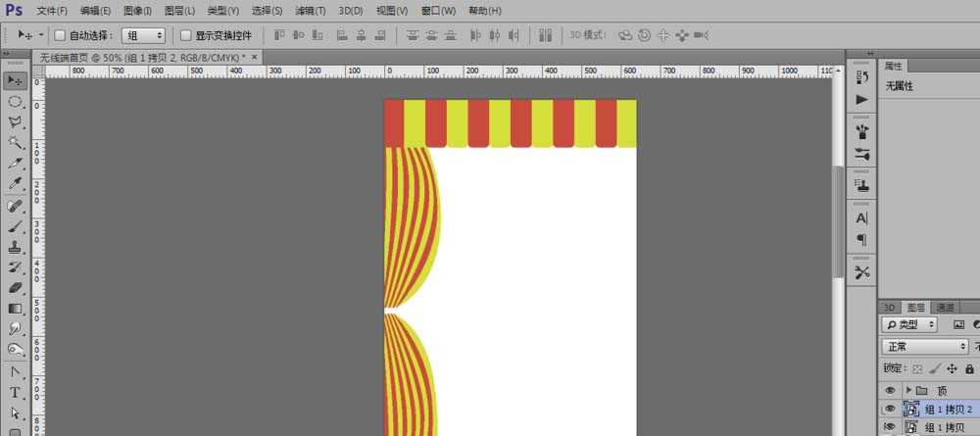Viewport: 980px width, 436px height.
Task: Select the Magic Wand tool
Action: click(16, 142)
